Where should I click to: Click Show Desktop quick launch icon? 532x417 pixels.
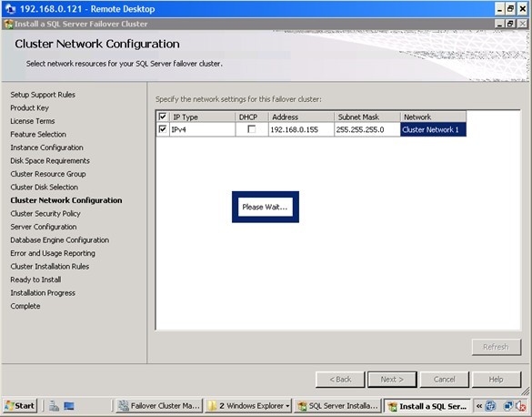coord(69,406)
